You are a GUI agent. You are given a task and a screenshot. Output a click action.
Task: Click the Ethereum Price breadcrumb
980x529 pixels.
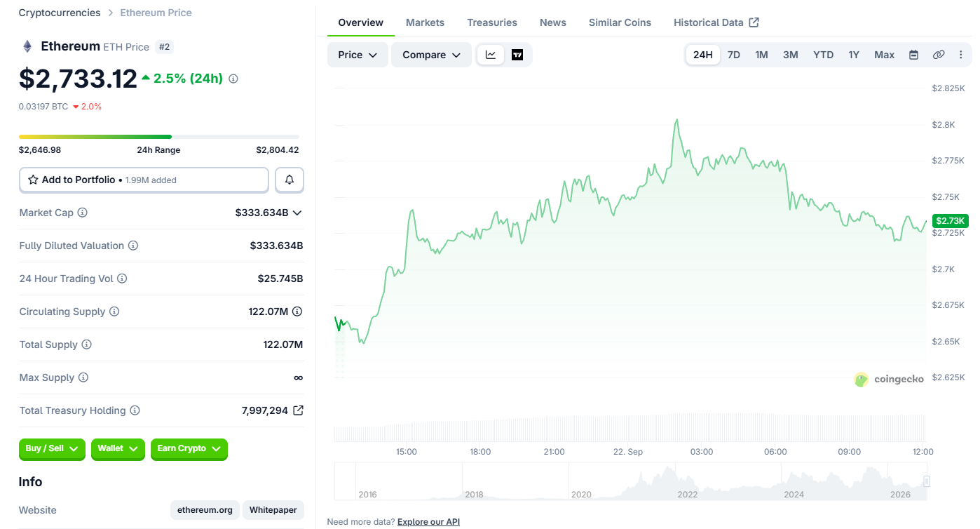coord(156,13)
